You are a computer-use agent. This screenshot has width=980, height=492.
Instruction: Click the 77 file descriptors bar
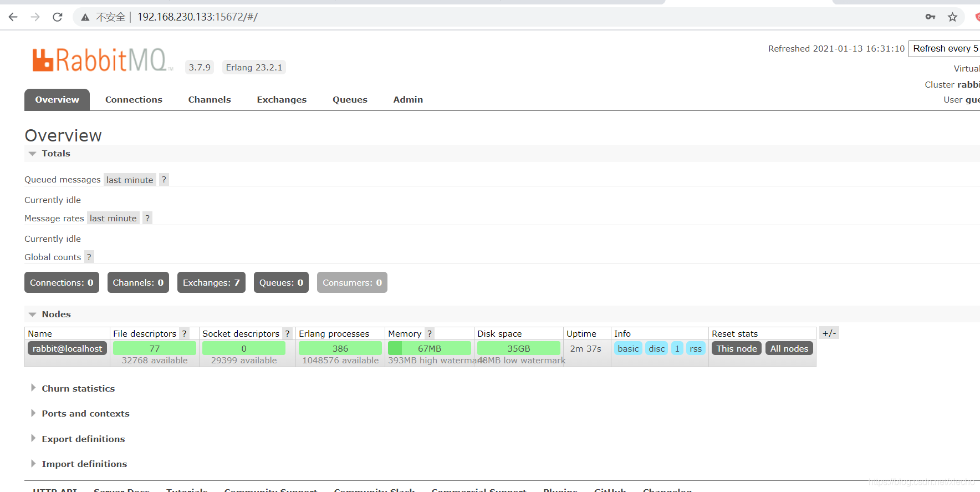pyautogui.click(x=155, y=348)
